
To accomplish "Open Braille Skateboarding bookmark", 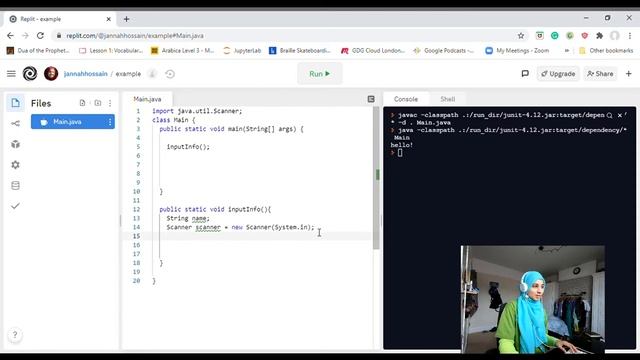I will click(x=300, y=51).
